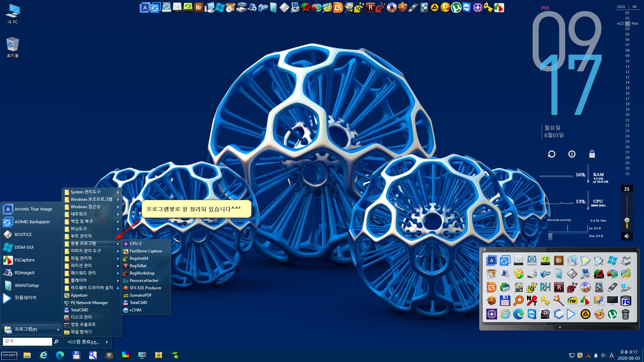Expand 이미지 관리 도구 submenu
The height and width of the screenshot is (362, 644).
92,251
